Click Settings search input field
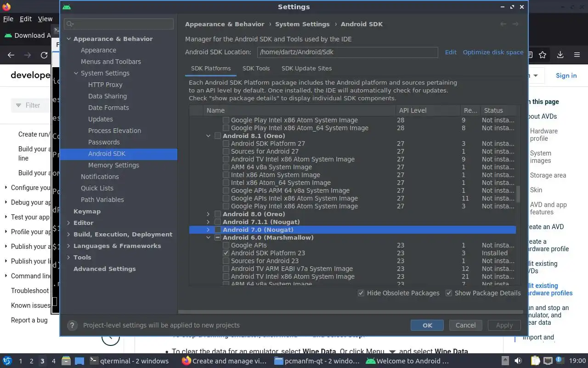 [119, 24]
